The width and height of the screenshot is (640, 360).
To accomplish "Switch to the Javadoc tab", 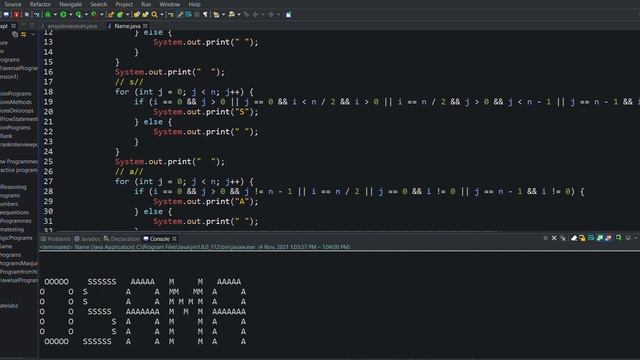I will pyautogui.click(x=87, y=239).
